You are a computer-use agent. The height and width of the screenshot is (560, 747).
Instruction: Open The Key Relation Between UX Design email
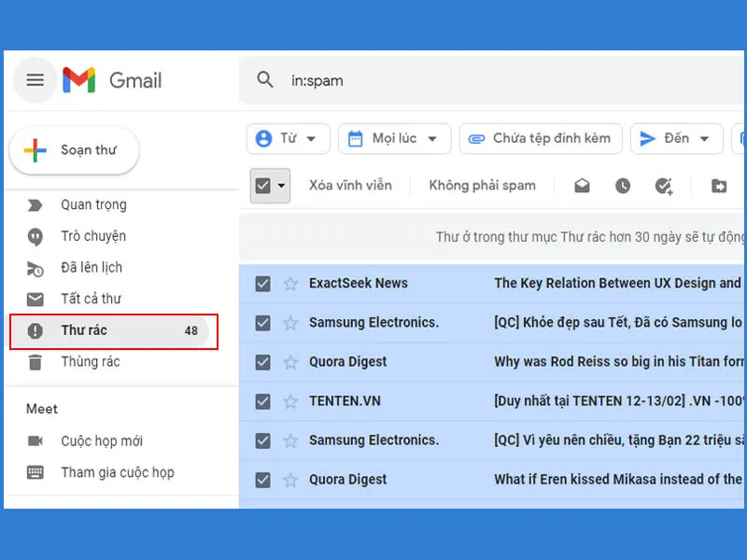493,284
